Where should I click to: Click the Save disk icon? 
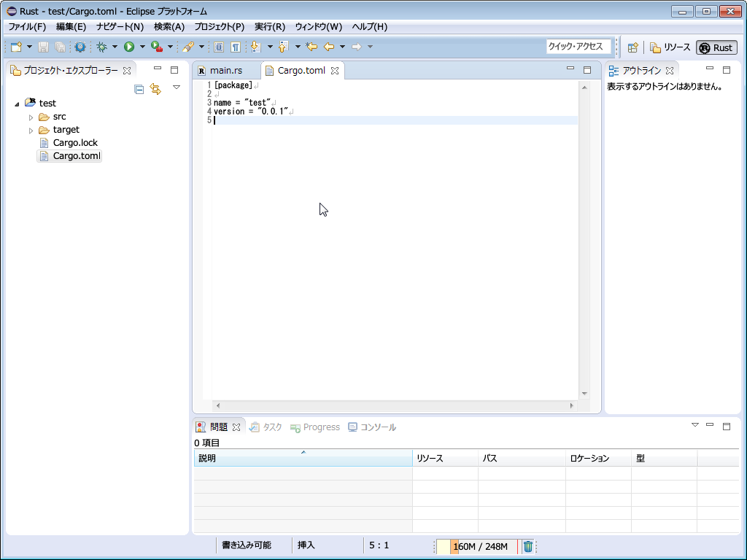43,47
